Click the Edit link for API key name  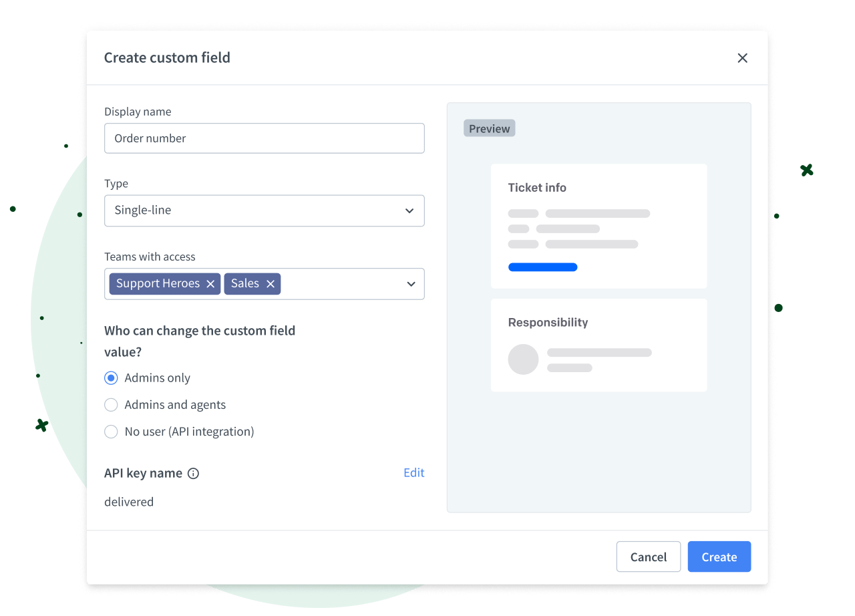(413, 473)
